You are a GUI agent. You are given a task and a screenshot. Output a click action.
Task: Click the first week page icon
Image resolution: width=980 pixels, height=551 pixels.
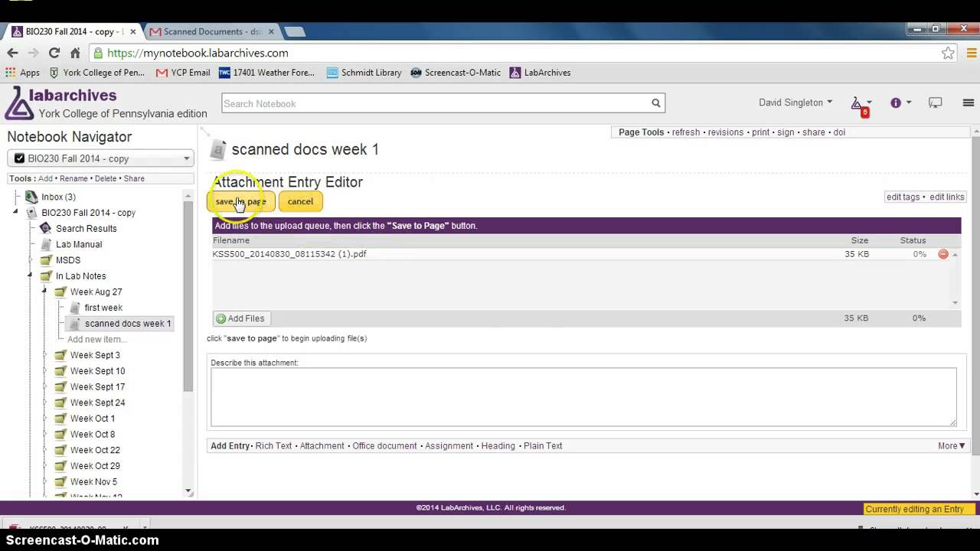click(75, 308)
